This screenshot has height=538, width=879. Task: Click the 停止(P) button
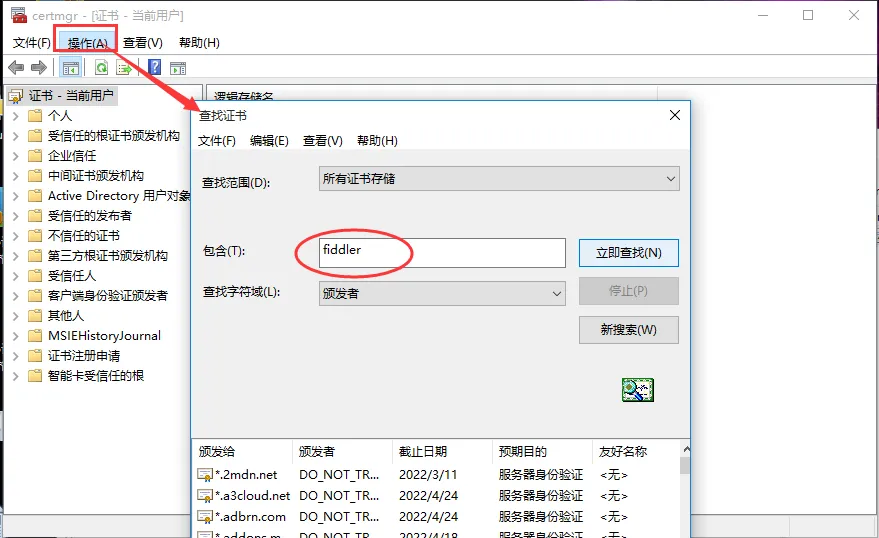coord(628,291)
